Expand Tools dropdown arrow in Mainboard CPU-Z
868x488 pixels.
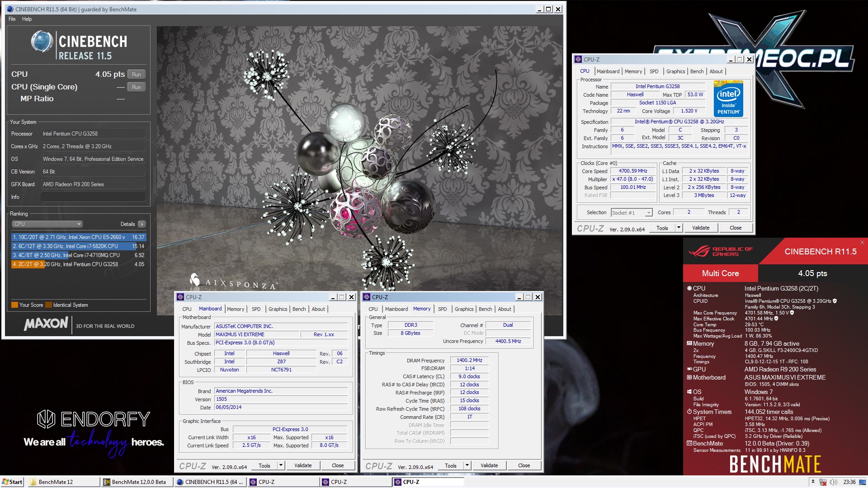(x=281, y=465)
